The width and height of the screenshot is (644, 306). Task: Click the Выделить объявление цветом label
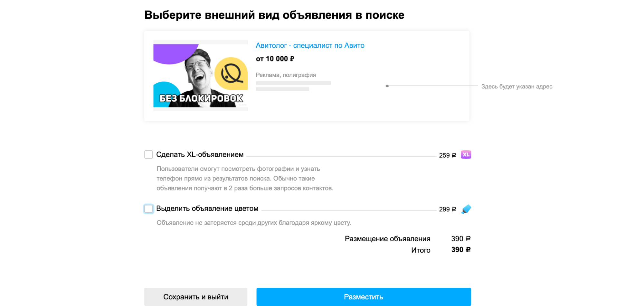(x=207, y=209)
